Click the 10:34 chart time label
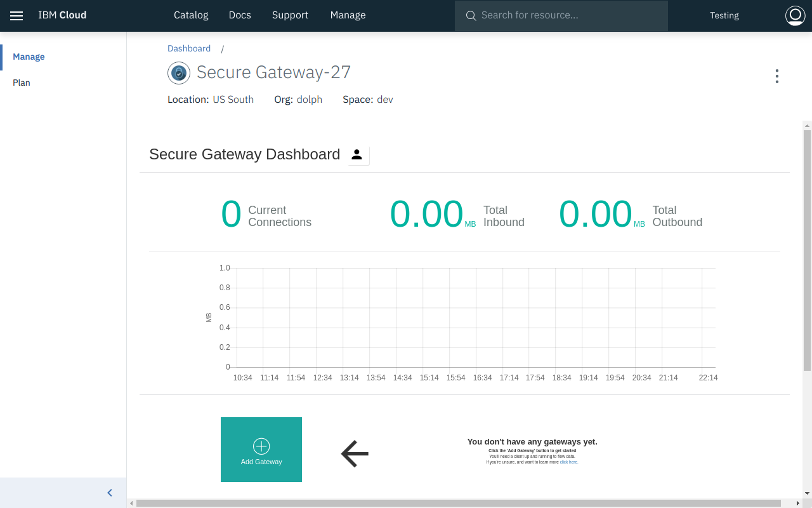Image resolution: width=812 pixels, height=508 pixels. (x=242, y=378)
